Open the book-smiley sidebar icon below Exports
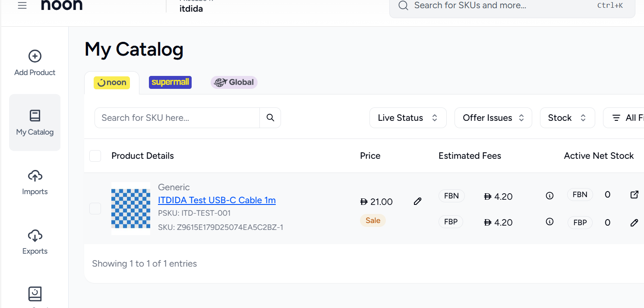This screenshot has height=308, width=644. [x=35, y=294]
